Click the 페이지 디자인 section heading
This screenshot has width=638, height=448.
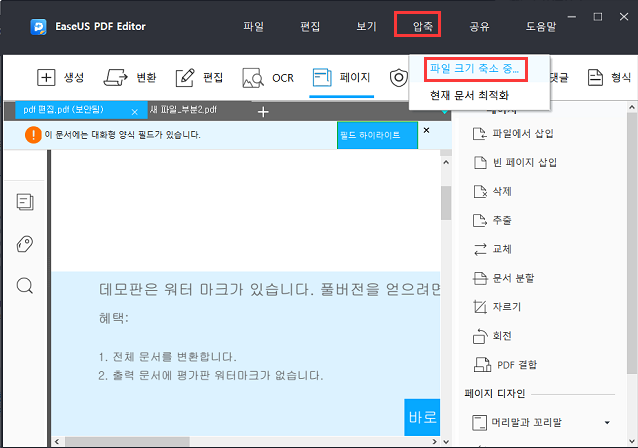pos(495,393)
